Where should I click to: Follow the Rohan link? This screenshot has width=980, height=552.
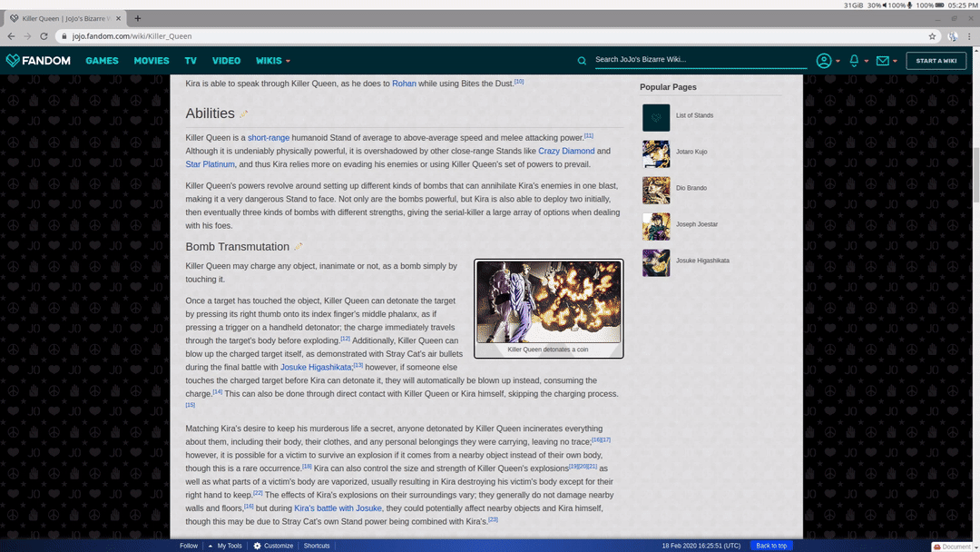click(x=404, y=84)
